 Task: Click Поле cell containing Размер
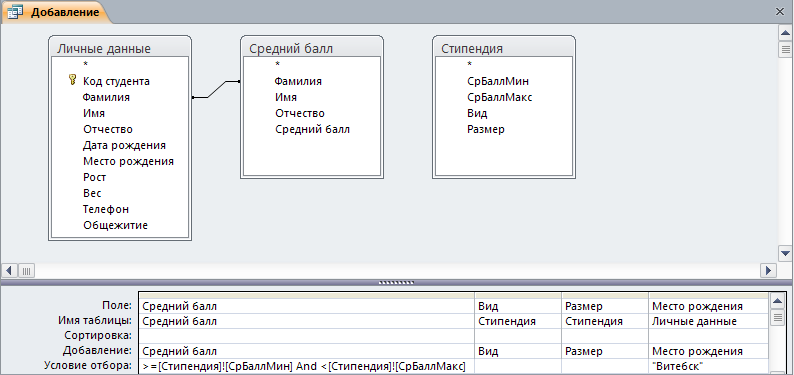[x=605, y=306]
